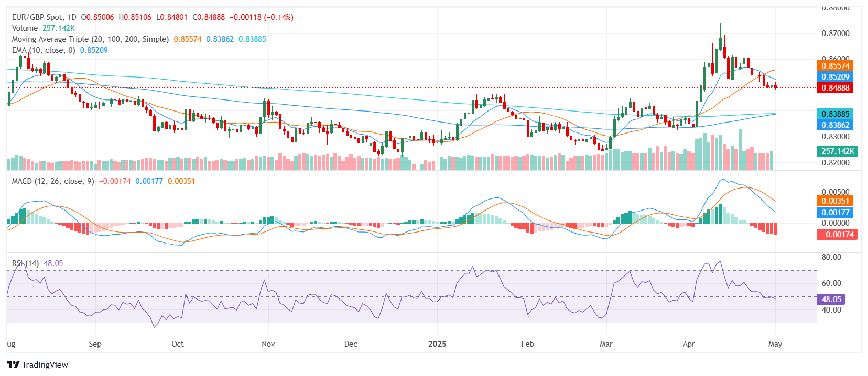Select the RSI (14) indicator label
This screenshot has width=868, height=376.
tap(25, 263)
